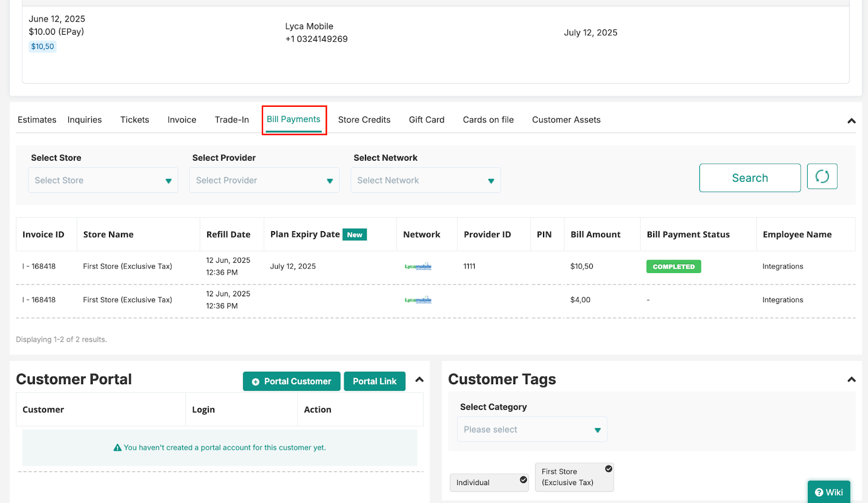
Task: Switch to the Estimates tab
Action: pyautogui.click(x=37, y=120)
